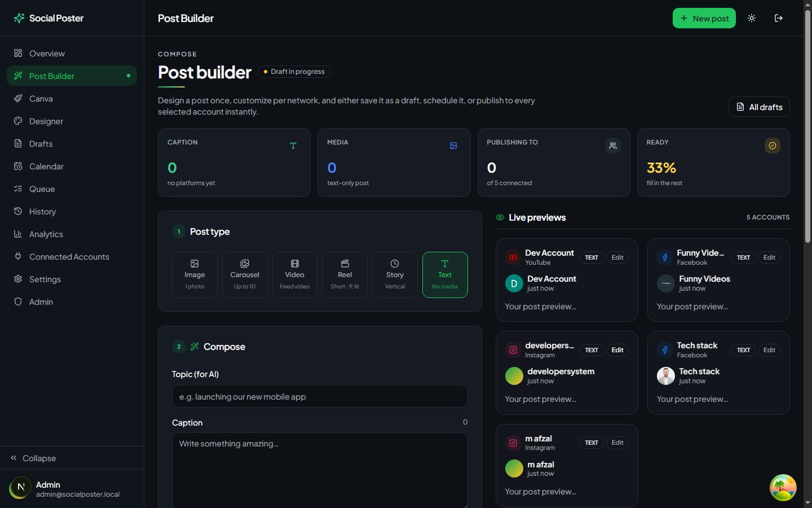Image resolution: width=812 pixels, height=508 pixels.
Task: Click the New post button
Action: (704, 18)
